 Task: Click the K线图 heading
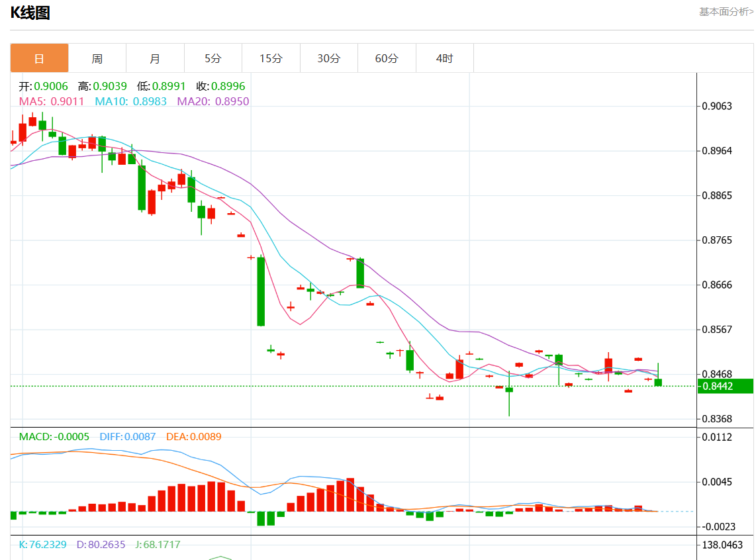click(x=30, y=13)
